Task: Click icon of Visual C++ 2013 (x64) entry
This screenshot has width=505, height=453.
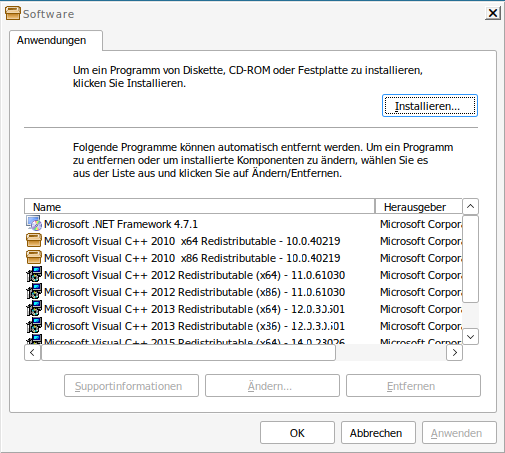Action: pos(34,309)
